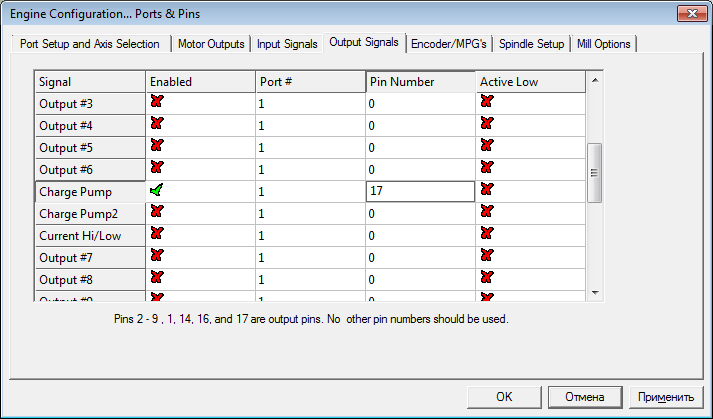The height and width of the screenshot is (419, 713).
Task: Enable the Charge Pump2 signal
Action: point(157,212)
